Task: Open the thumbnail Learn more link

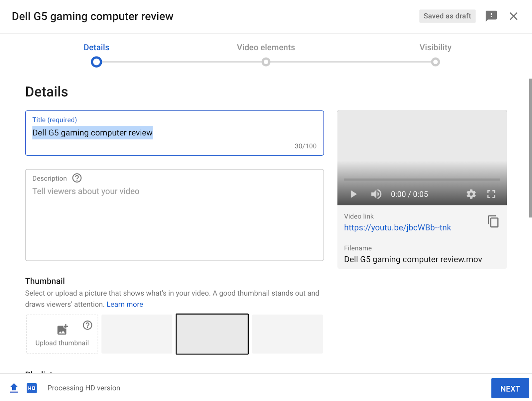Action: 125,304
